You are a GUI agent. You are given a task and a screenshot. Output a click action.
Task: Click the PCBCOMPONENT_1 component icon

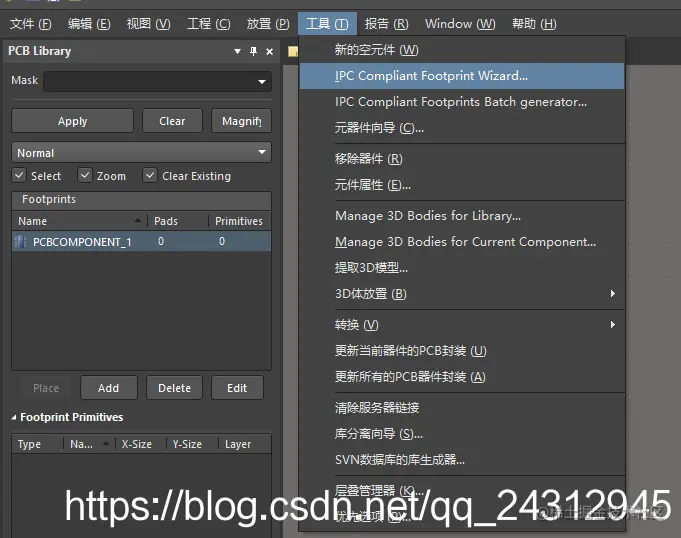(20, 241)
